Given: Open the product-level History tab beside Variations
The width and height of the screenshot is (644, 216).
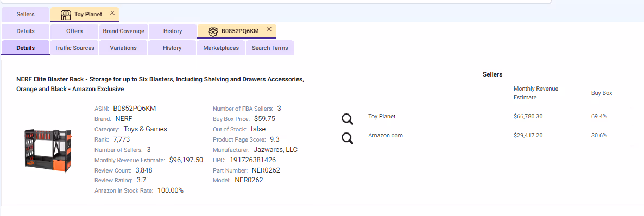Looking at the screenshot, I should pos(172,48).
